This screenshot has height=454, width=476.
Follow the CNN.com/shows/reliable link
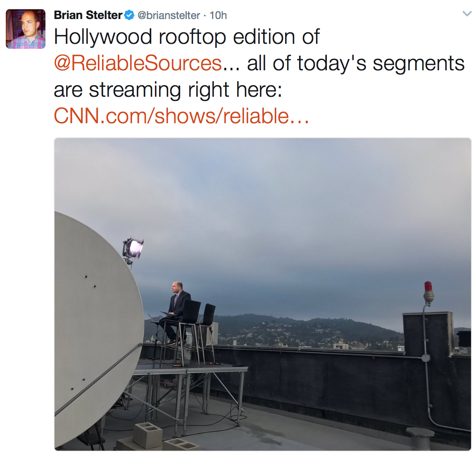pyautogui.click(x=181, y=116)
